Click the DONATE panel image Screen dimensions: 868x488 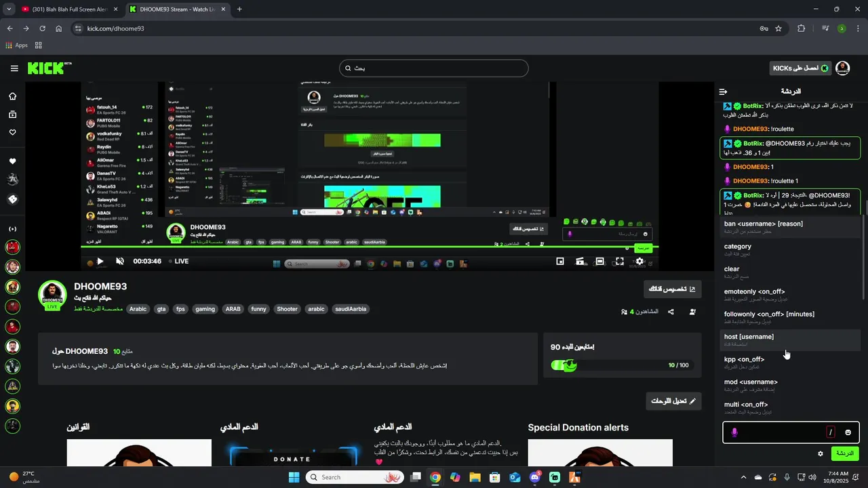(292, 453)
